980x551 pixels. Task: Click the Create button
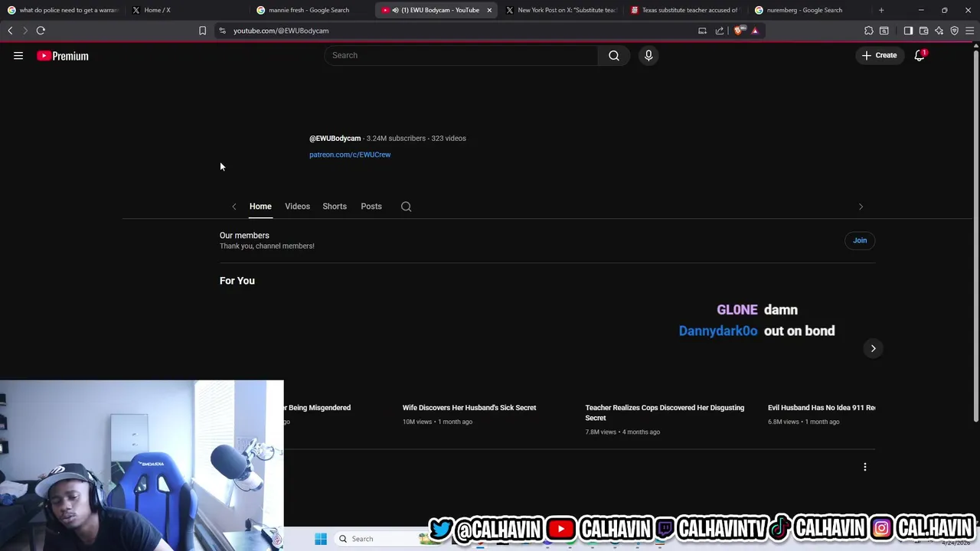click(x=880, y=55)
